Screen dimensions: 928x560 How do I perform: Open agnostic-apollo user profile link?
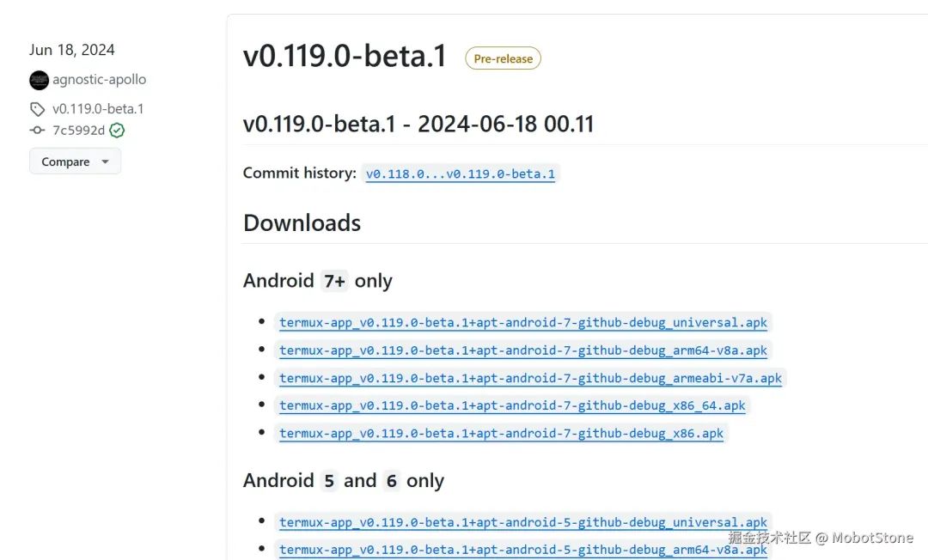click(100, 79)
